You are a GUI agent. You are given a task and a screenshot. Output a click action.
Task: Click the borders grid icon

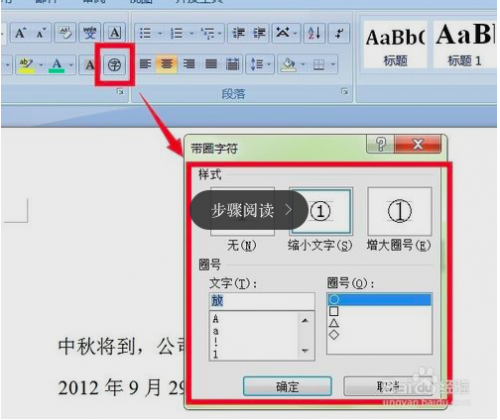(x=319, y=64)
